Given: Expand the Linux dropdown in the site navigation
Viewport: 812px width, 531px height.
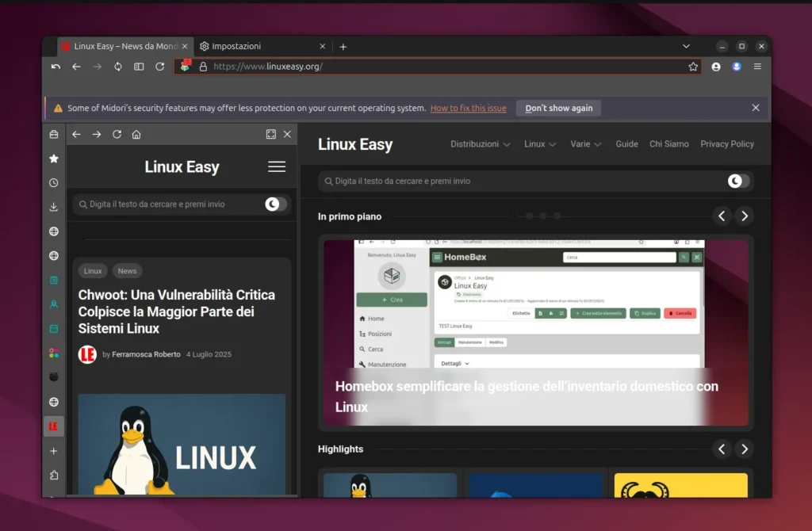Looking at the screenshot, I should click(x=539, y=144).
